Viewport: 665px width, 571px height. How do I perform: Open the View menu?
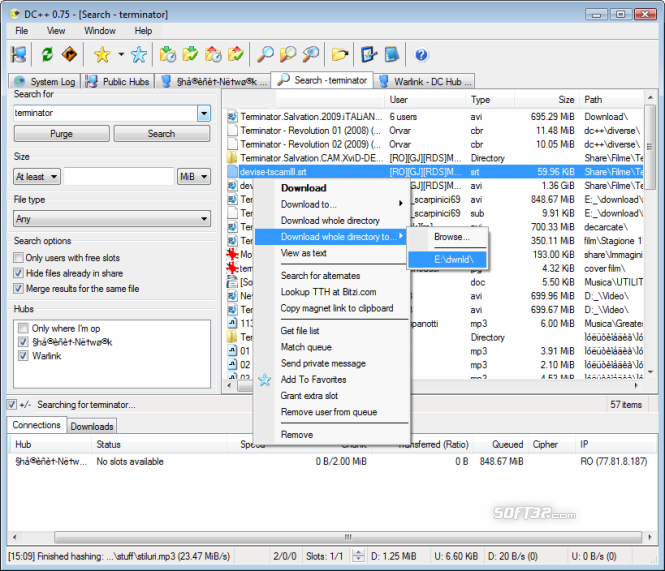point(56,31)
